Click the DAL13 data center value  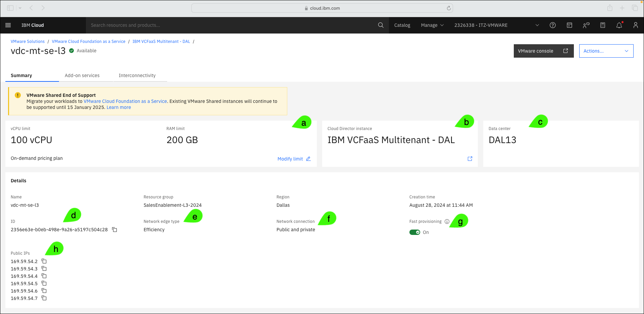tap(502, 140)
